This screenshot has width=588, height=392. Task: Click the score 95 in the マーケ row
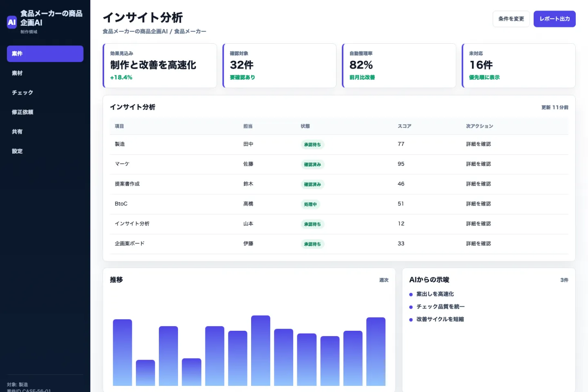click(x=401, y=164)
